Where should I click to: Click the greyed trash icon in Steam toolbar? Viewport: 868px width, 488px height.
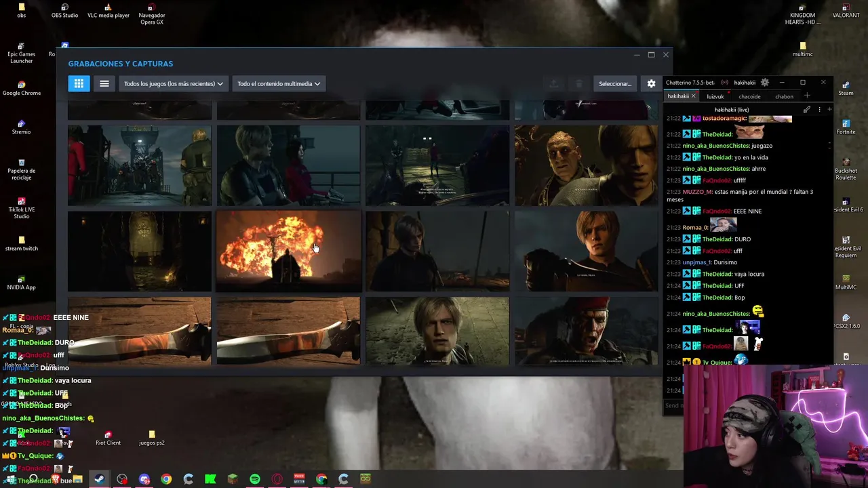pos(578,83)
